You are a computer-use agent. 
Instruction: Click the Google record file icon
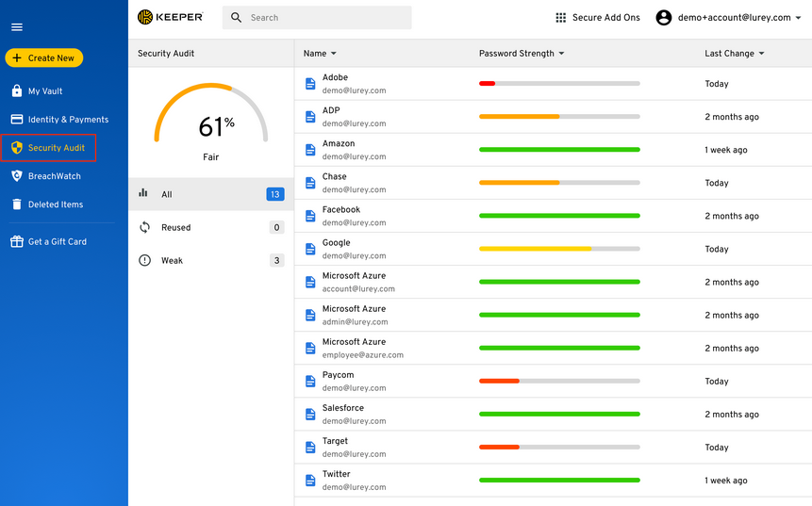click(x=310, y=249)
